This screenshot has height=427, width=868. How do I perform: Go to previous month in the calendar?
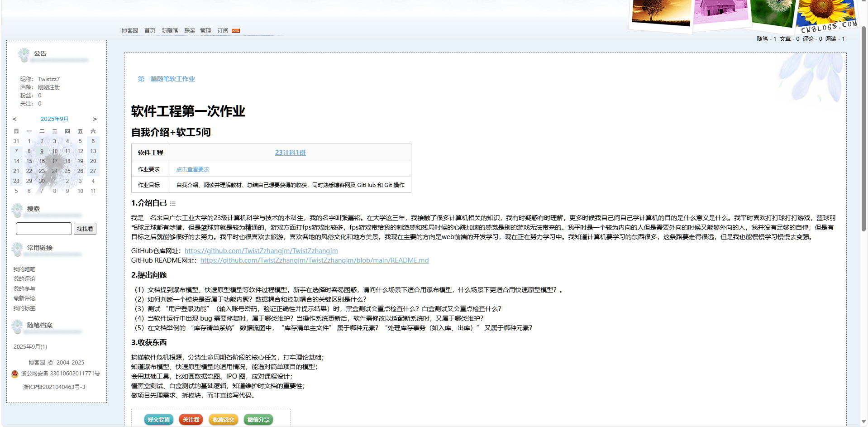[x=14, y=119]
